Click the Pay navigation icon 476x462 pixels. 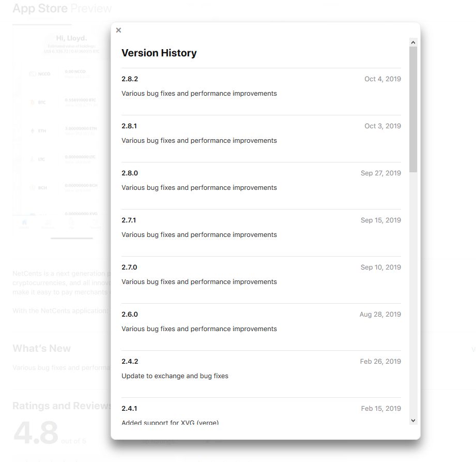click(71, 222)
